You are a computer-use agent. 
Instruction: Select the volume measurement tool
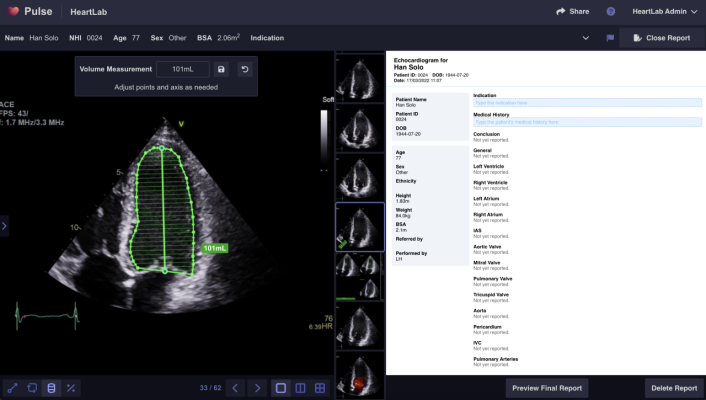click(x=51, y=388)
